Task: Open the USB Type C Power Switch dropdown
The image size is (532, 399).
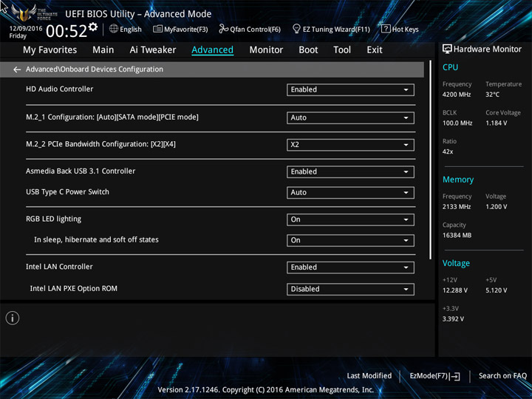Action: tap(350, 193)
